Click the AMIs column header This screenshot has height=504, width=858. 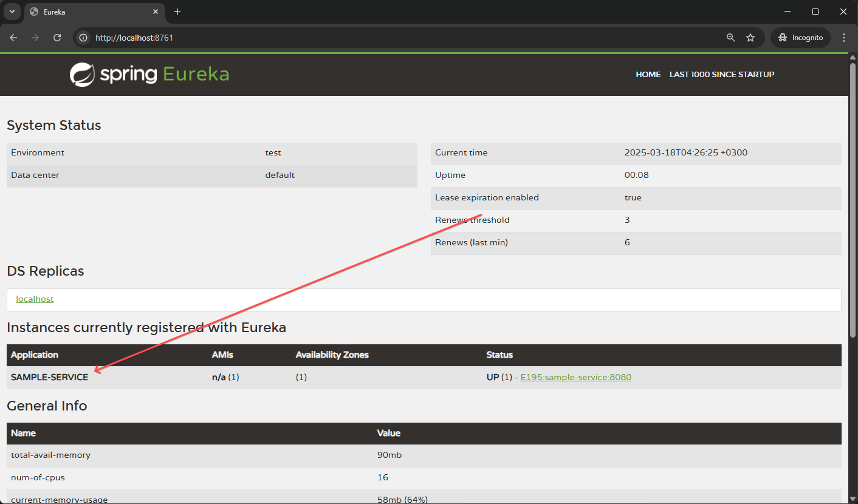click(x=222, y=355)
